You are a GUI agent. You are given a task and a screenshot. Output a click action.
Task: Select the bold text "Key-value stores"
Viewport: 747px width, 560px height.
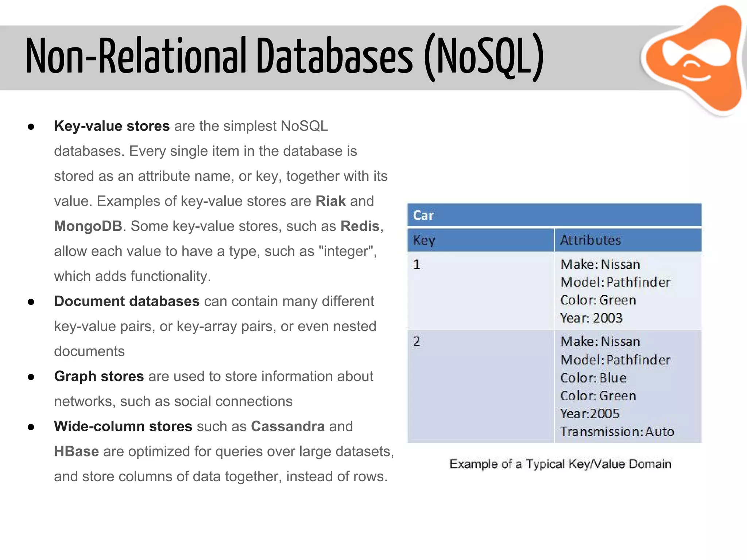[x=112, y=126]
